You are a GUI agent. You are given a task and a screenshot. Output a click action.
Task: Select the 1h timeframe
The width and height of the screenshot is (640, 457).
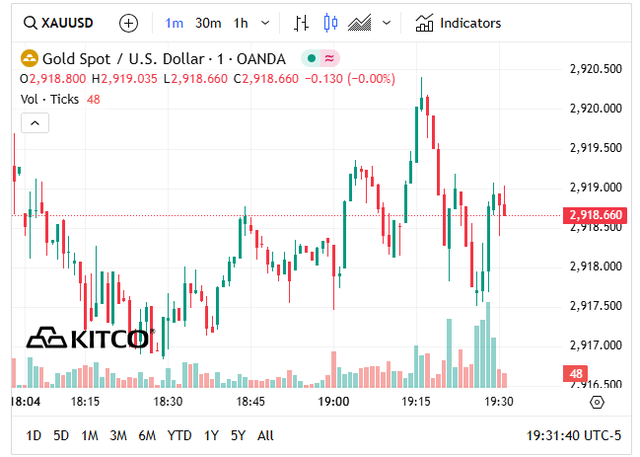241,23
